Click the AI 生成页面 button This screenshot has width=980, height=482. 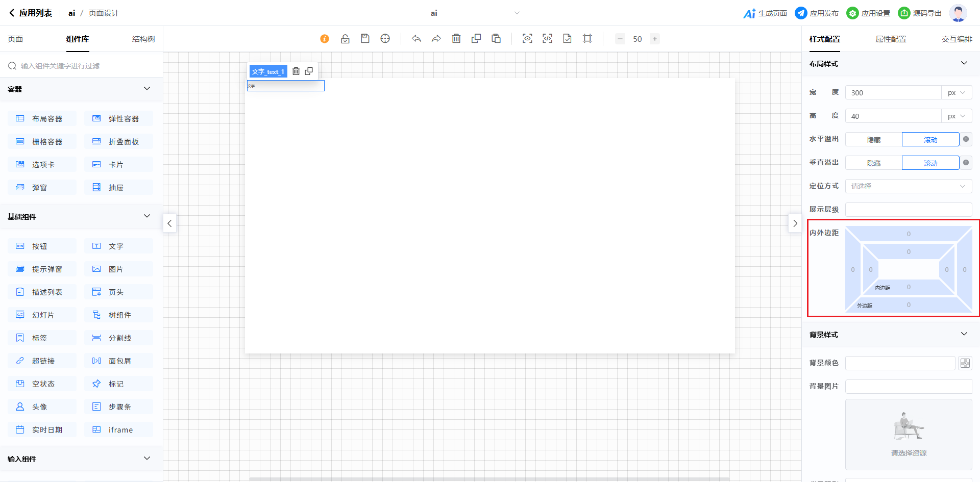[765, 13]
